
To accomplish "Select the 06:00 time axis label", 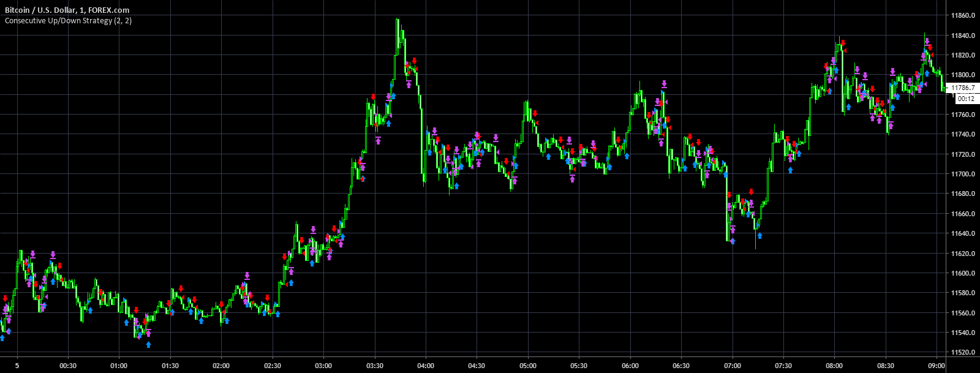I will 630,366.
